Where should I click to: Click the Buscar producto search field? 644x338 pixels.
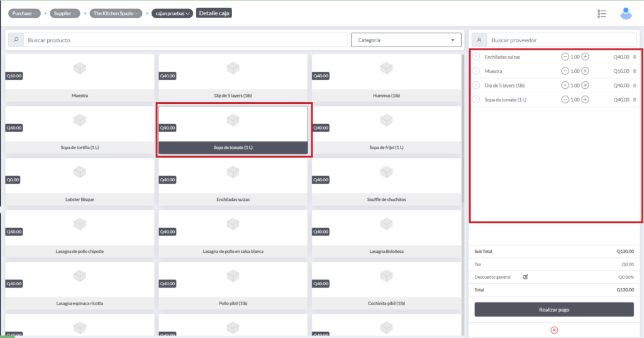(186, 40)
